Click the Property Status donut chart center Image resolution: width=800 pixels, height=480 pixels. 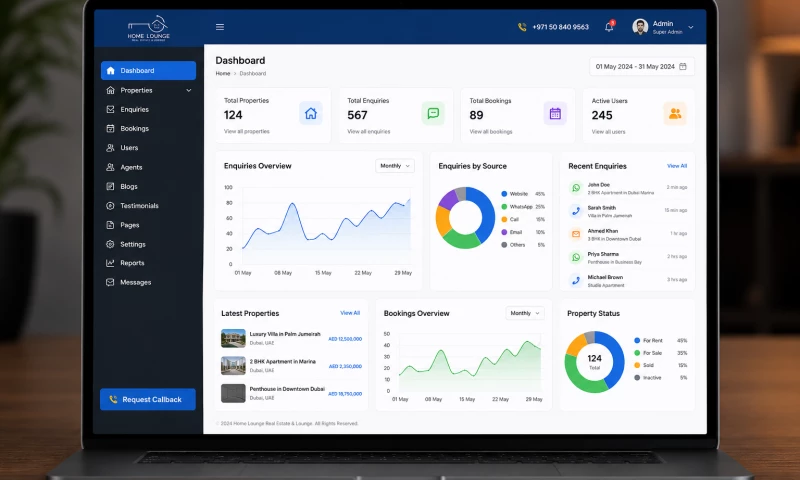click(x=594, y=362)
